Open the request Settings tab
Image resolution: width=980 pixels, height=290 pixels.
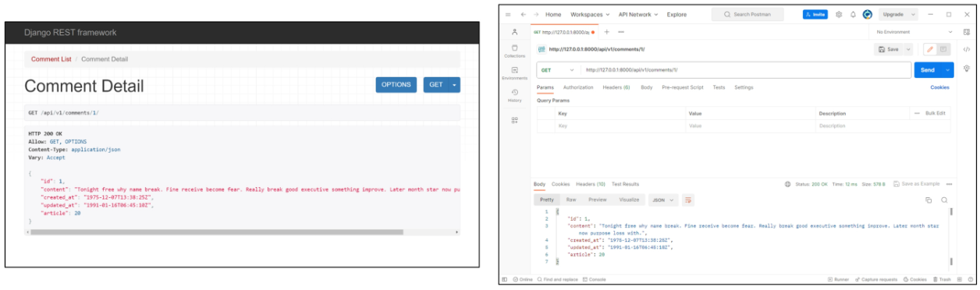[744, 87]
